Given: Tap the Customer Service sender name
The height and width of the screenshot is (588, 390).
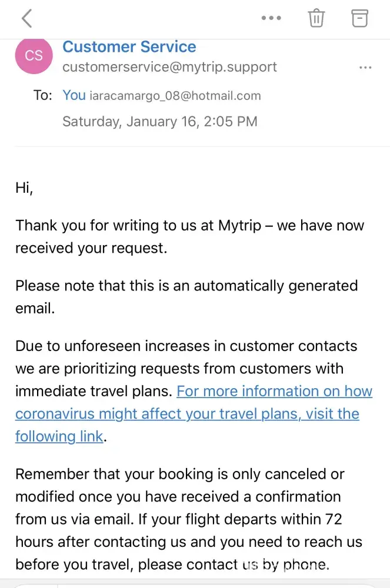Looking at the screenshot, I should click(x=129, y=46).
